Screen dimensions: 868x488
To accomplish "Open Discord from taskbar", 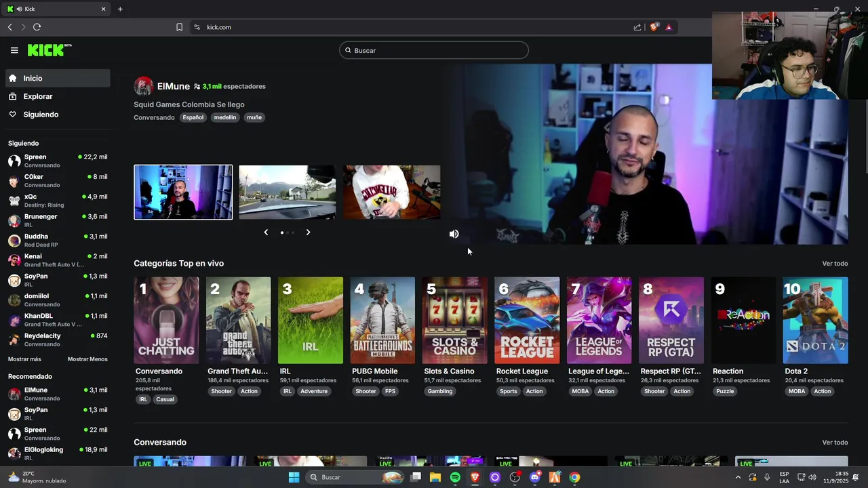I will pyautogui.click(x=535, y=477).
